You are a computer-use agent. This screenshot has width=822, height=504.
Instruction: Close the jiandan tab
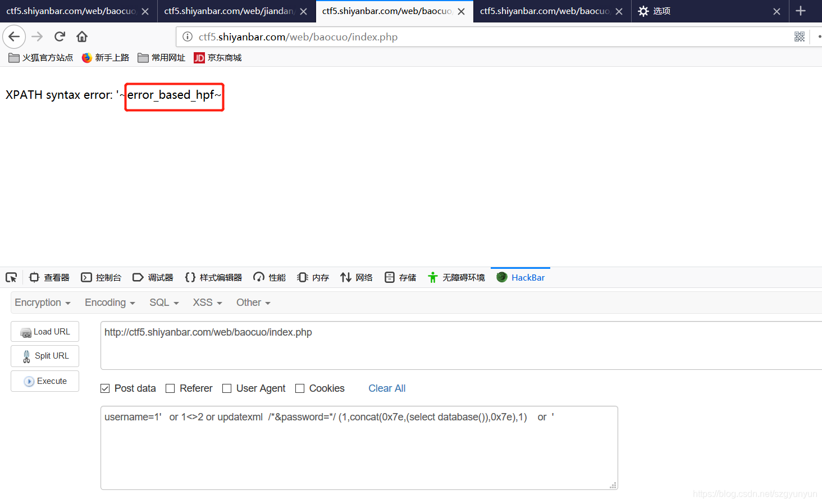303,11
